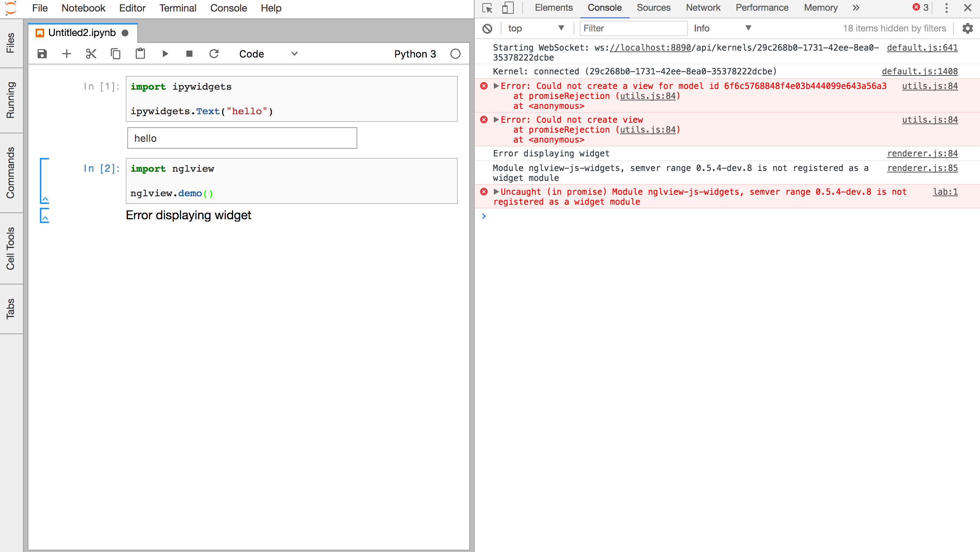980x552 pixels.
Task: Activate the inspect element picker
Action: 487,8
